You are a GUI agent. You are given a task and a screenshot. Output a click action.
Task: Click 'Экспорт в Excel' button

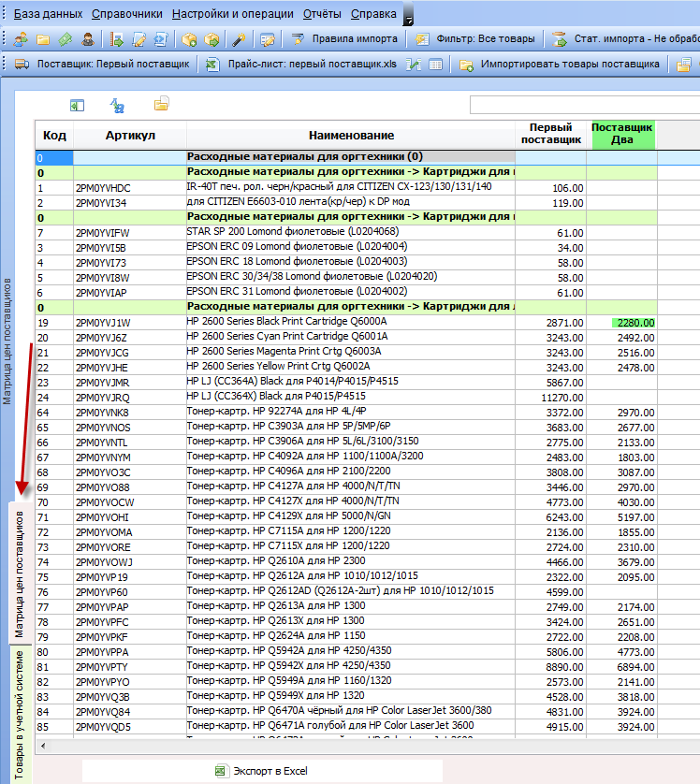(261, 771)
